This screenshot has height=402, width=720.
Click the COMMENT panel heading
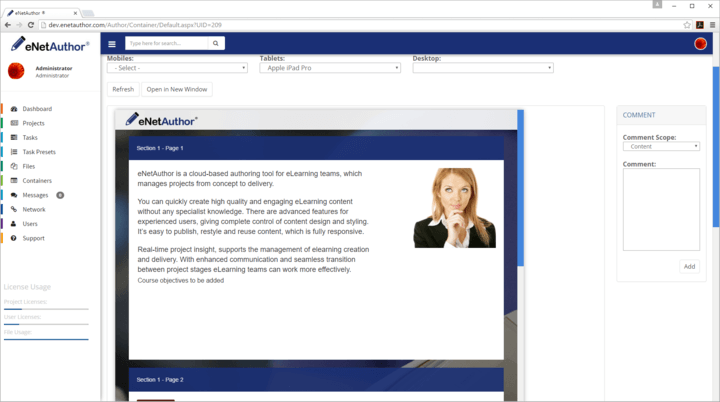(x=639, y=115)
